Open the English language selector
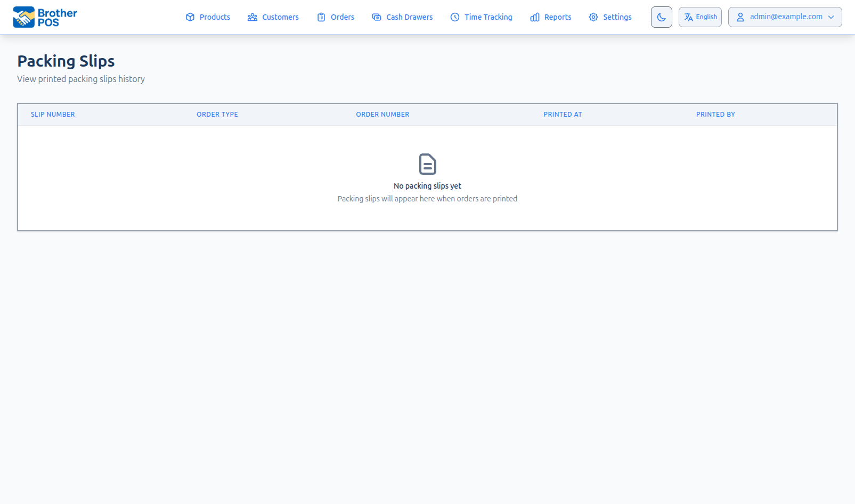This screenshot has width=855, height=504. pos(700,17)
